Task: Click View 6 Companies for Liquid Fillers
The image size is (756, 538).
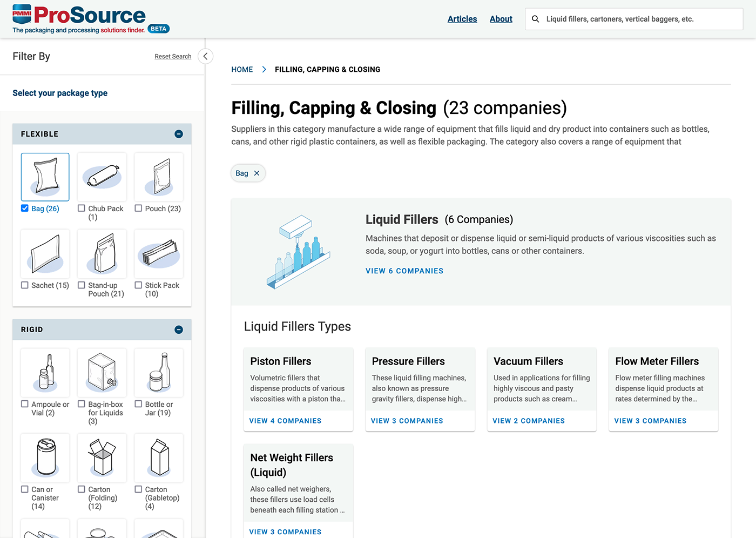Action: pos(404,271)
